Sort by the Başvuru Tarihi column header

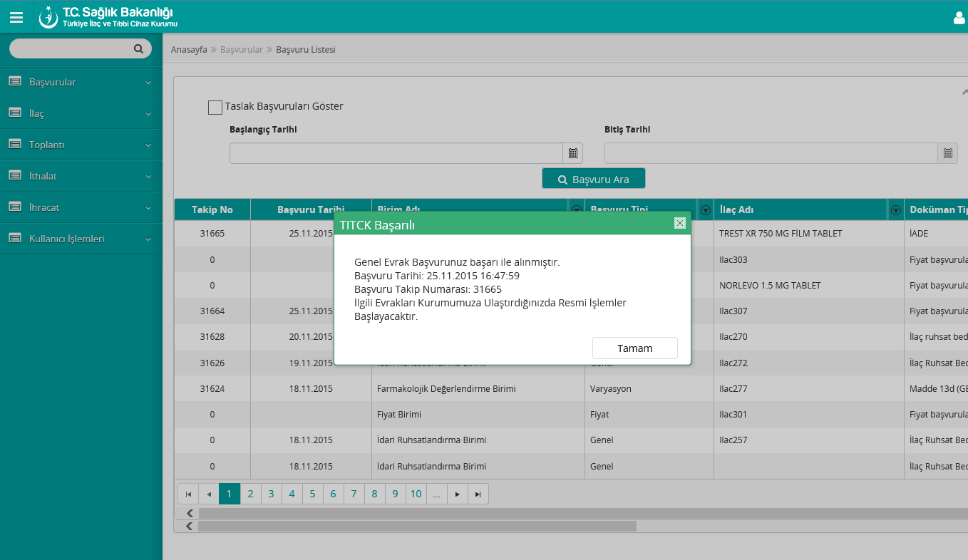[311, 209]
